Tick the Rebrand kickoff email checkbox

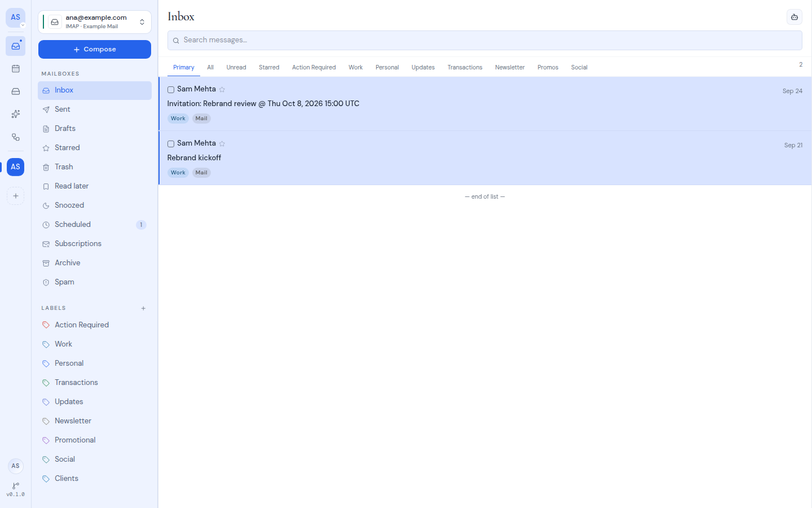tap(171, 144)
